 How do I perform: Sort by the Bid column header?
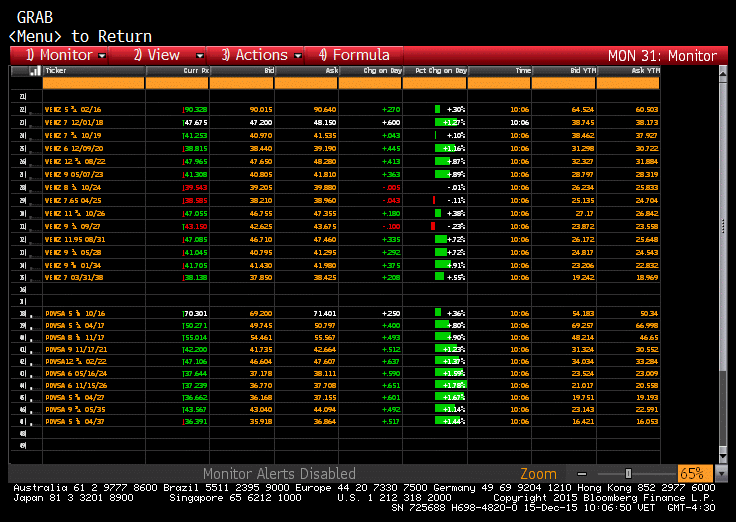[242, 71]
